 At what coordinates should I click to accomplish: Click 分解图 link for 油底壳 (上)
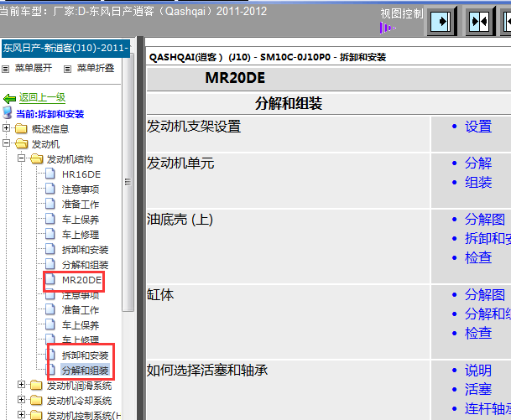click(485, 219)
